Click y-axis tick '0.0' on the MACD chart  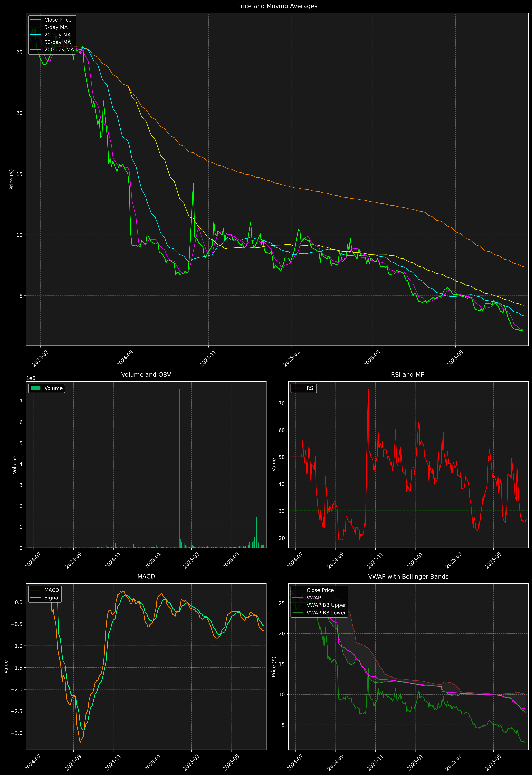(19, 602)
